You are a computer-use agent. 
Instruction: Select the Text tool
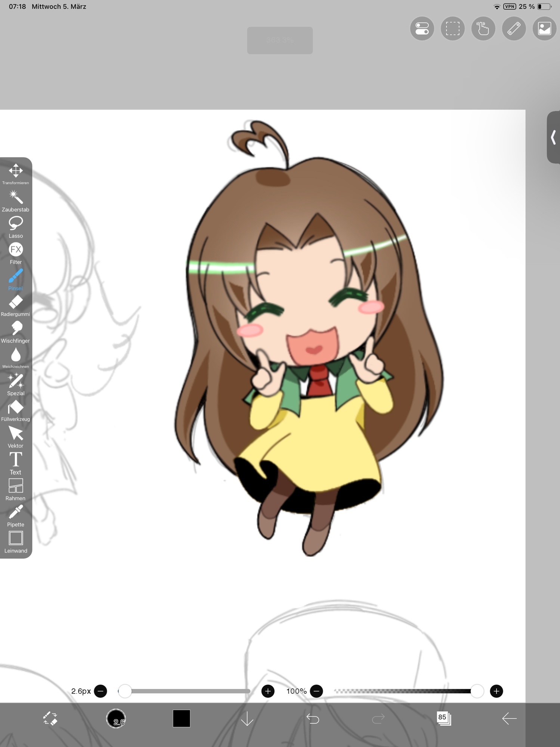coord(16,462)
